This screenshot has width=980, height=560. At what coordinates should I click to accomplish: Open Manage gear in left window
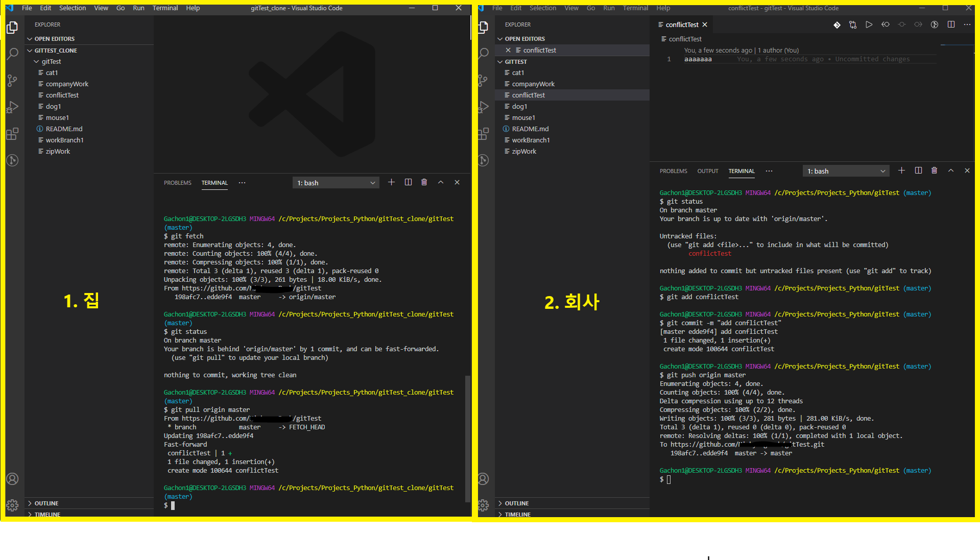pyautogui.click(x=12, y=505)
